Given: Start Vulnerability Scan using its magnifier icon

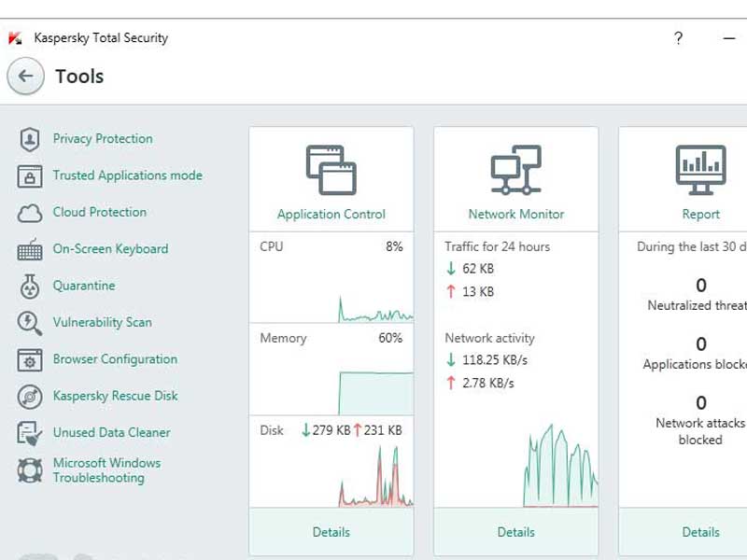Looking at the screenshot, I should (x=30, y=322).
